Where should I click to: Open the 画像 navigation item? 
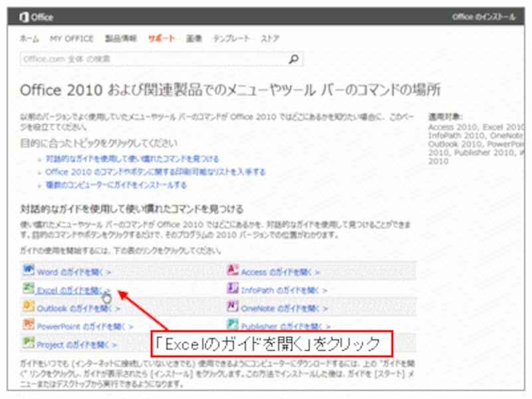(194, 39)
